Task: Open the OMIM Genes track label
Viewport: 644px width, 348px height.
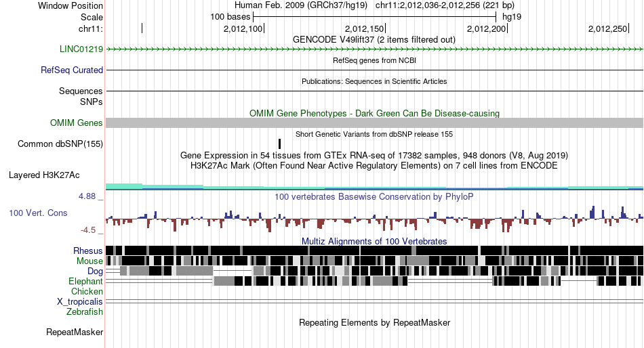Action: pos(77,123)
